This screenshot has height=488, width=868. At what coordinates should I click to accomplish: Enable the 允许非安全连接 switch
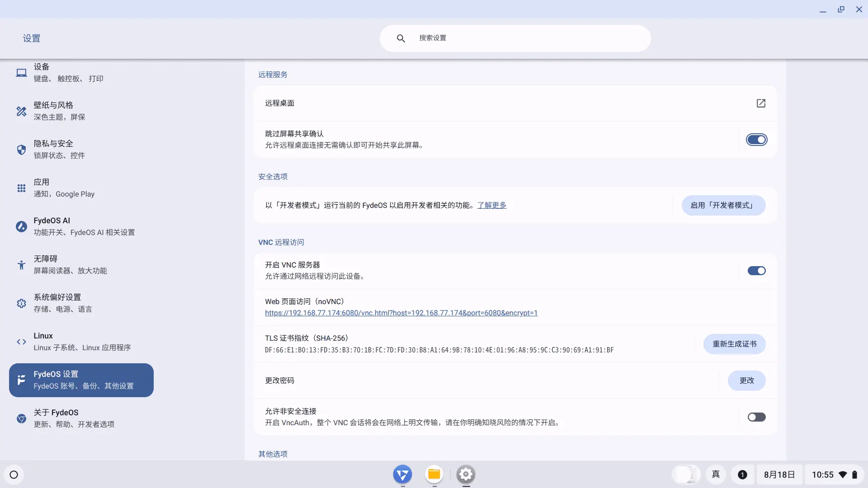(x=756, y=417)
